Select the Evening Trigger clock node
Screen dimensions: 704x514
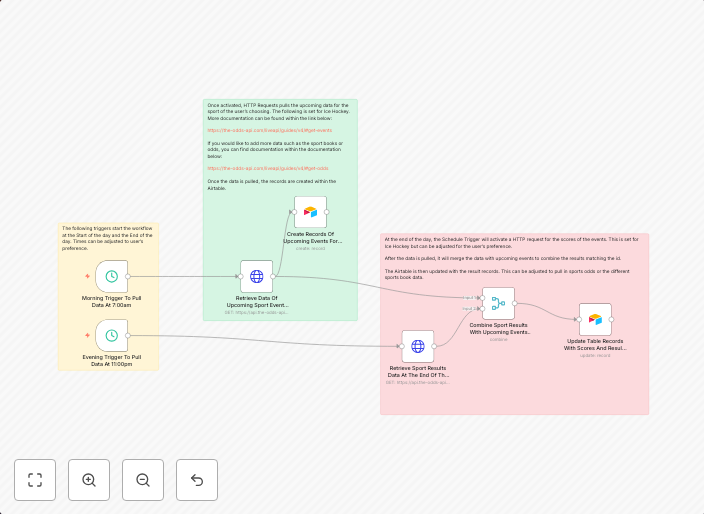point(111,335)
